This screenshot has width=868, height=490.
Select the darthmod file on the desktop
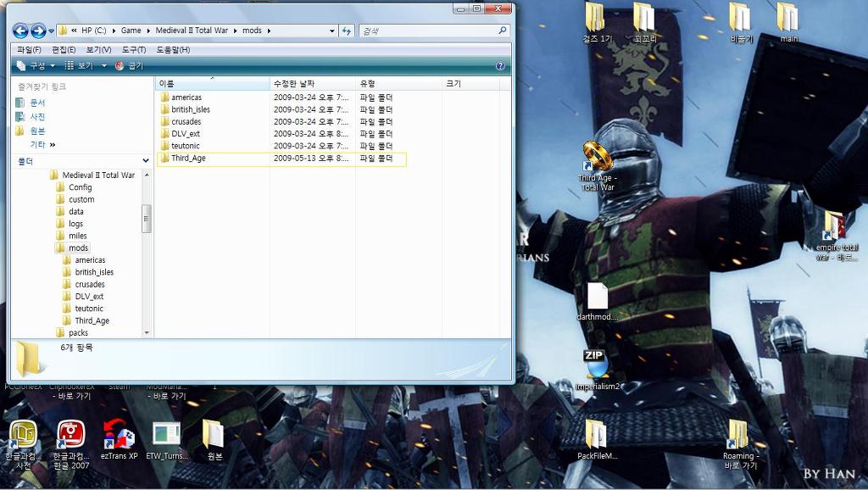pos(598,302)
